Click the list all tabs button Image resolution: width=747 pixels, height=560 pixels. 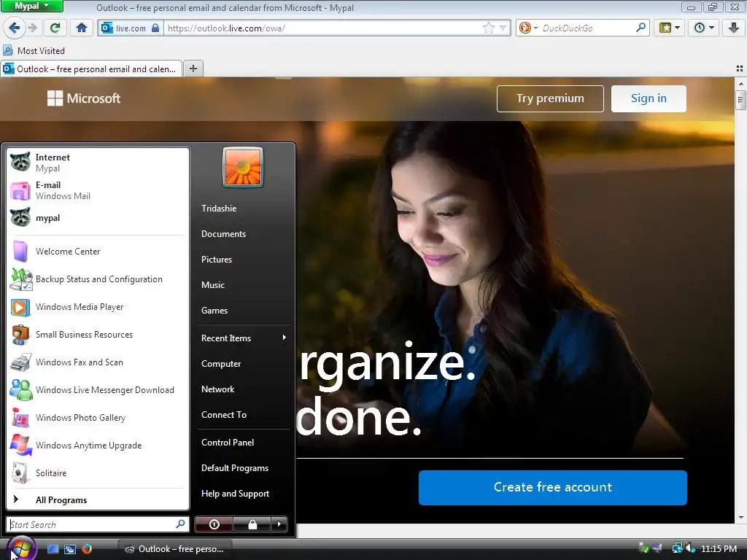pyautogui.click(x=740, y=69)
